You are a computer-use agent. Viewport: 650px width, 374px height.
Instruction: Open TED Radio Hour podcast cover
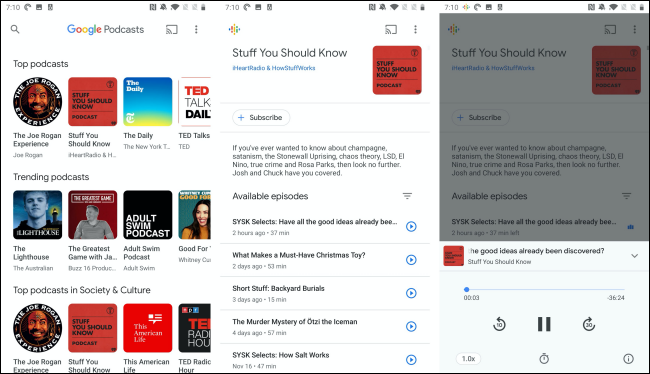194,328
